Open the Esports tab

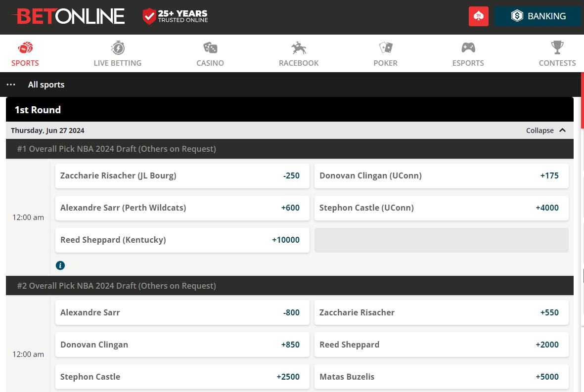(468, 54)
